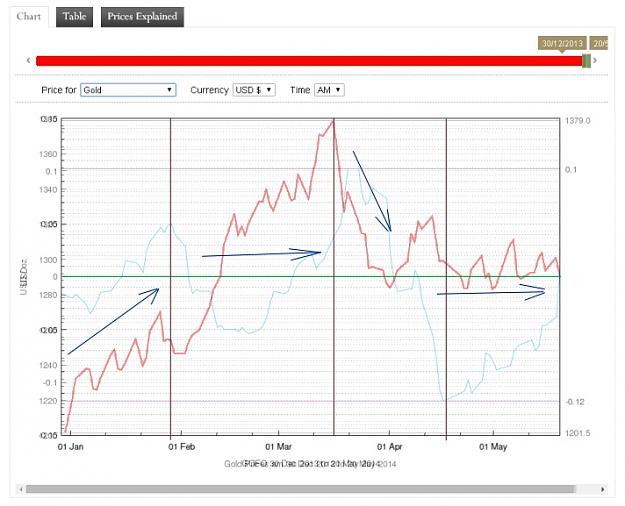Click the bottom scrollbar's left arrow

[x=21, y=489]
